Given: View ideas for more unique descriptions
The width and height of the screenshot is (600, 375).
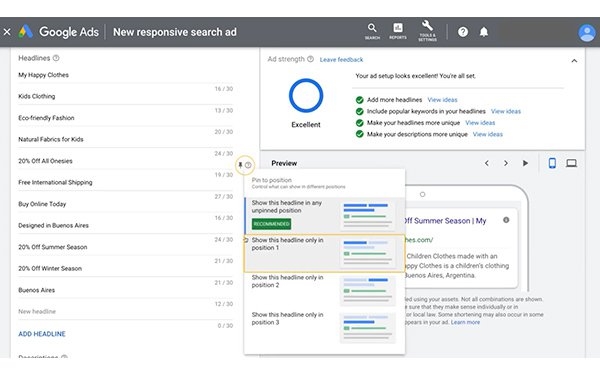Looking at the screenshot, I should tap(488, 134).
